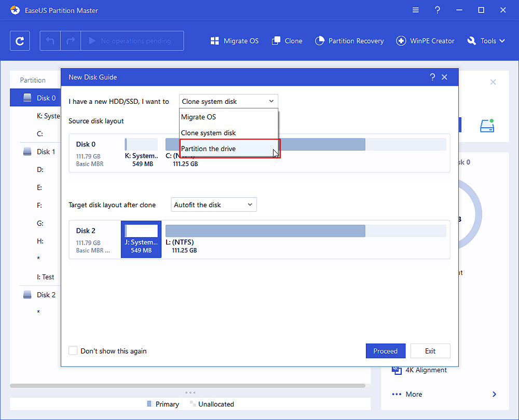Image resolution: width=519 pixels, height=420 pixels.
Task: Select the J: System 549 MB partition block
Action: (141, 239)
